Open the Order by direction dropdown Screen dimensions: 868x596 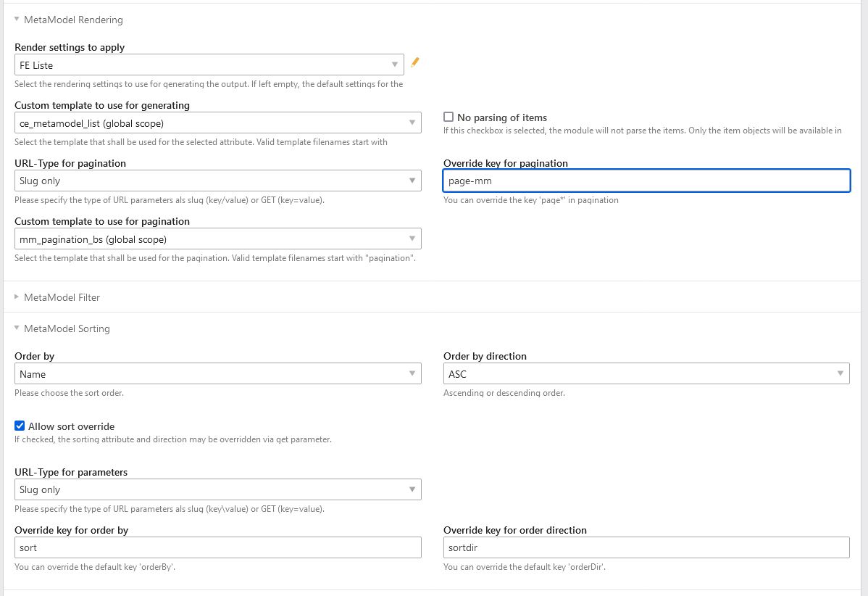[x=646, y=374]
